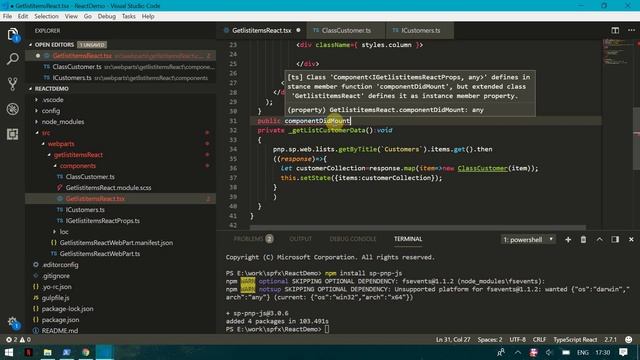Click TypeScript React language mode
The height and width of the screenshot is (360, 640).
(575, 340)
